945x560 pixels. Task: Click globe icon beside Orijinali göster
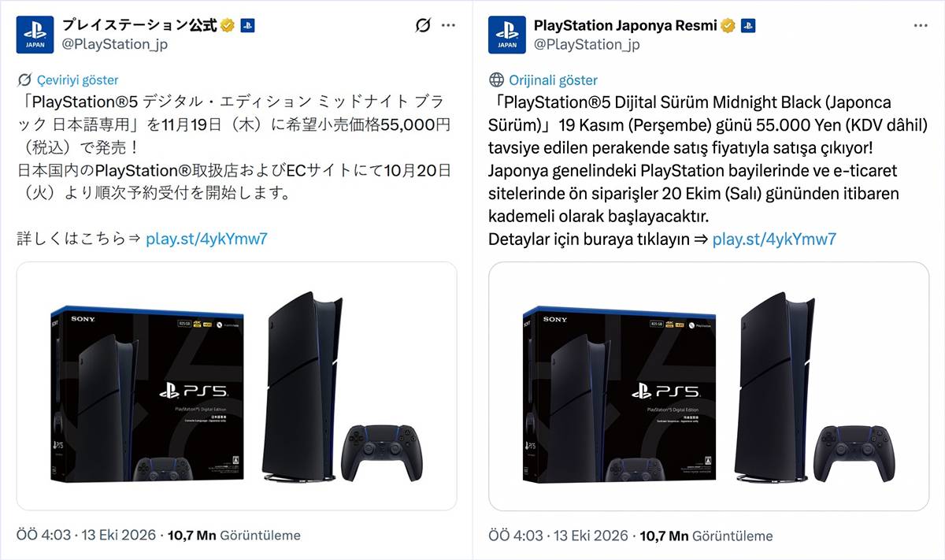[496, 80]
